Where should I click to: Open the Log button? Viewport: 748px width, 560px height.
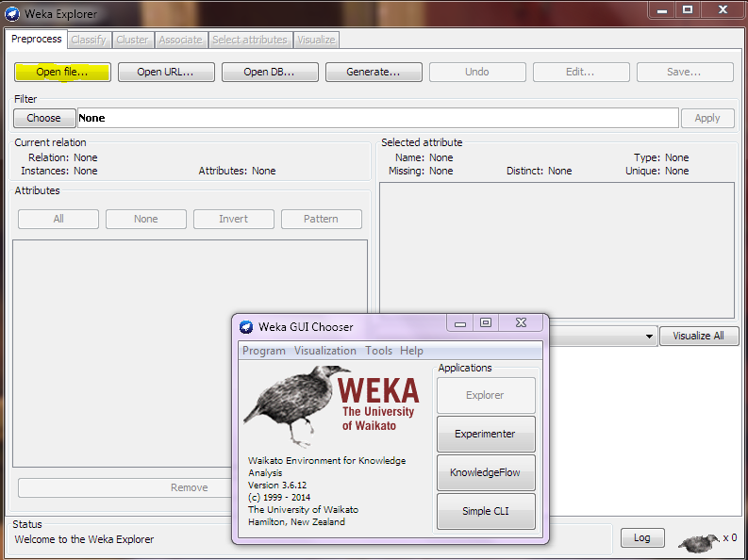point(642,538)
